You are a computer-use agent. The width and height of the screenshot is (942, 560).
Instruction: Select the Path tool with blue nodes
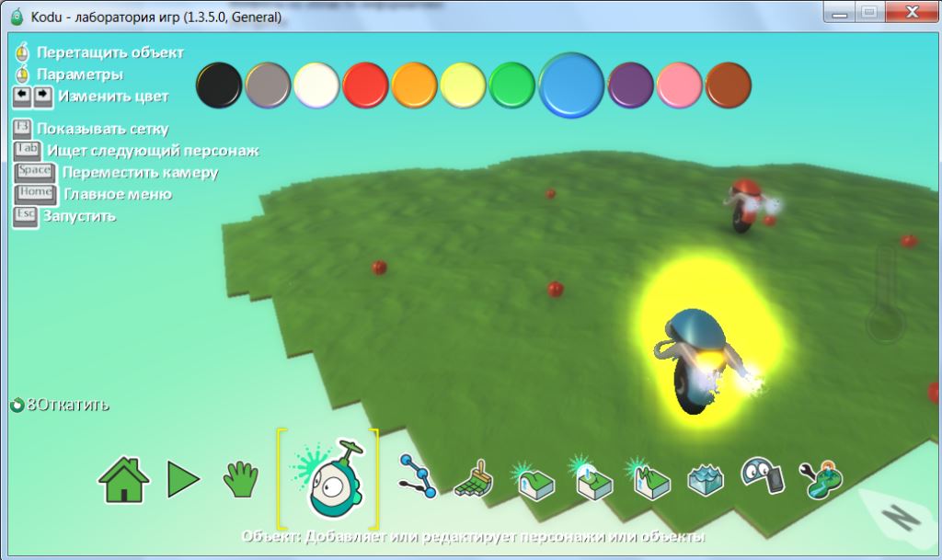pos(418,476)
